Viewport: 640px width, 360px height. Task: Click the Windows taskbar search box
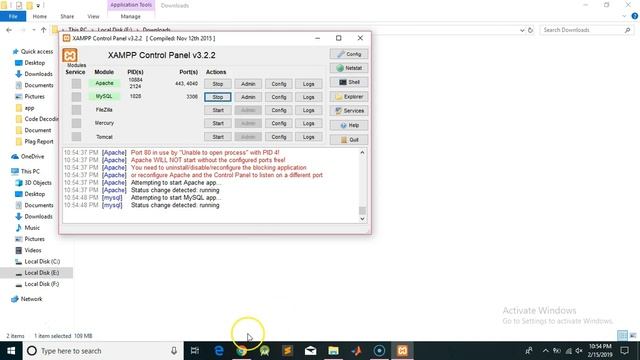click(103, 351)
